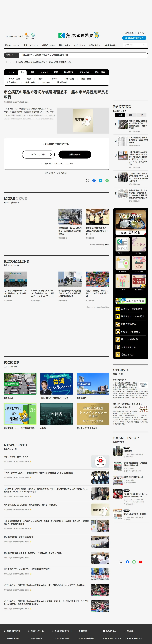Open the ぷれすけの部屋 banner
The height and width of the screenshot is (644, 152).
tap(131, 300)
